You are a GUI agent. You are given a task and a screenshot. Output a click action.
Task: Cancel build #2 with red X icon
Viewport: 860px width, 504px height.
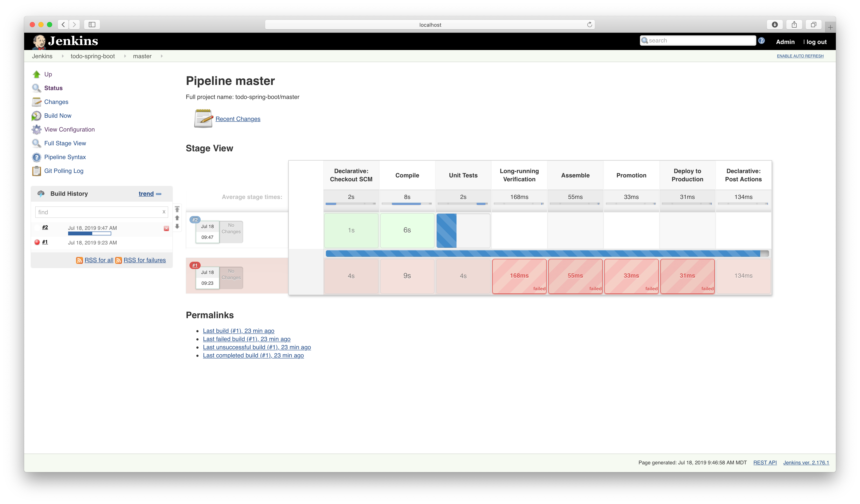[166, 229]
